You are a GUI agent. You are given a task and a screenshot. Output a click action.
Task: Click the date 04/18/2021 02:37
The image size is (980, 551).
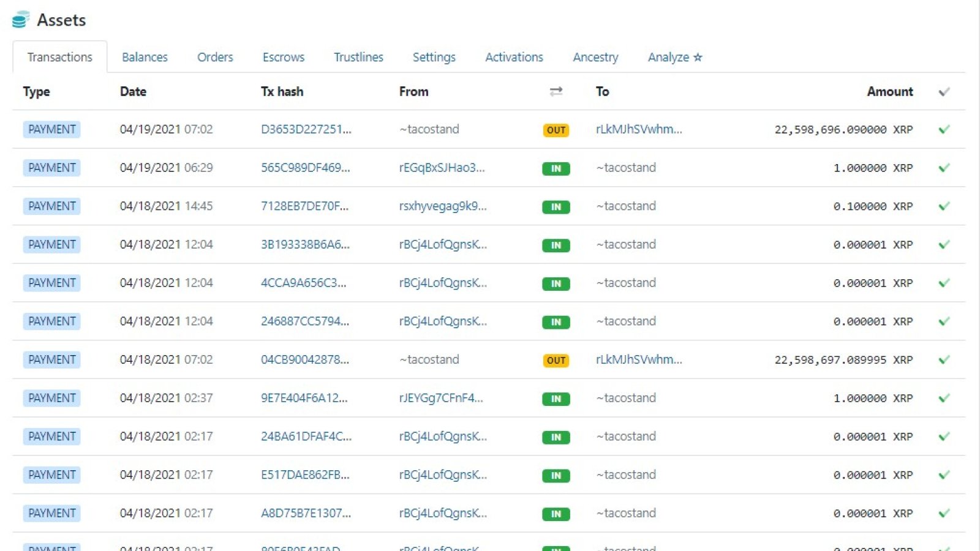click(x=167, y=398)
